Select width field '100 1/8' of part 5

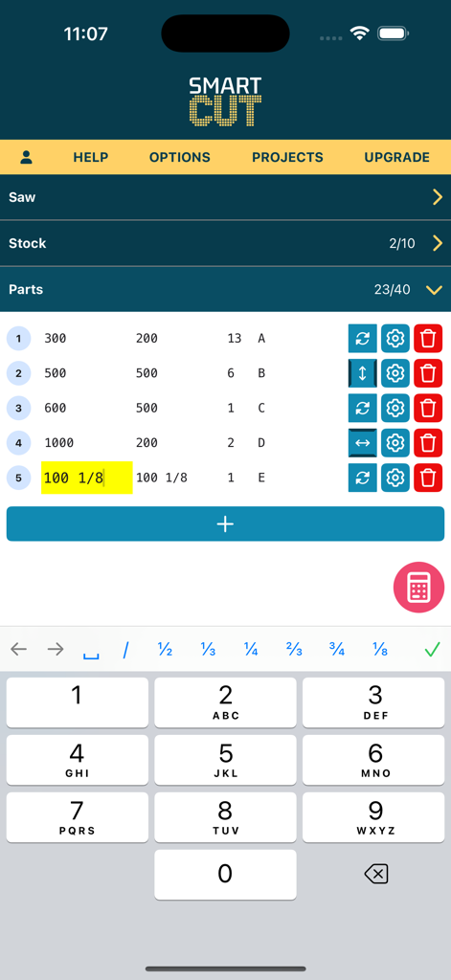(162, 479)
